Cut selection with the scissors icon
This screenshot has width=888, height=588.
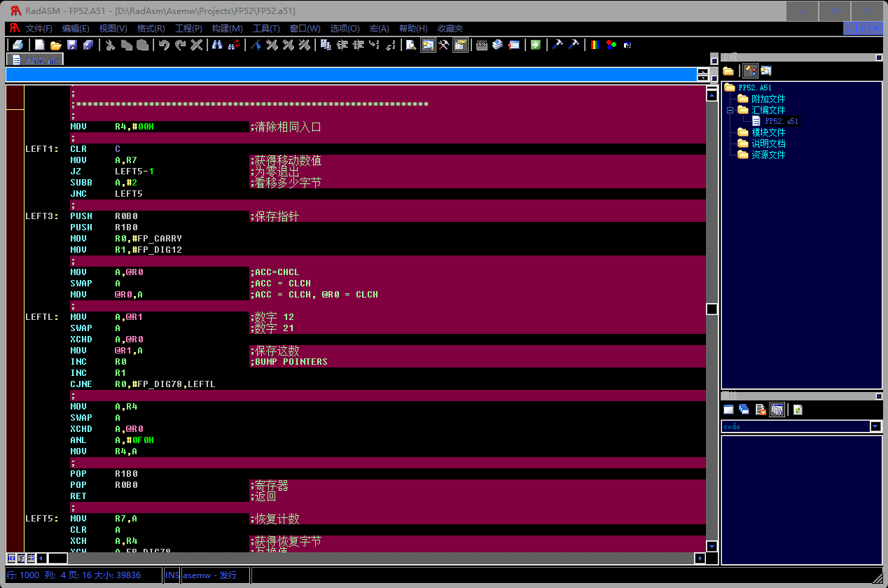click(x=110, y=45)
